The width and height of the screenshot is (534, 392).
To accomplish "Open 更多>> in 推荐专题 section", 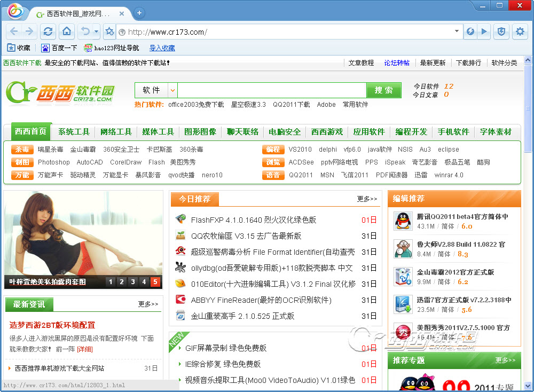I will 505,360.
